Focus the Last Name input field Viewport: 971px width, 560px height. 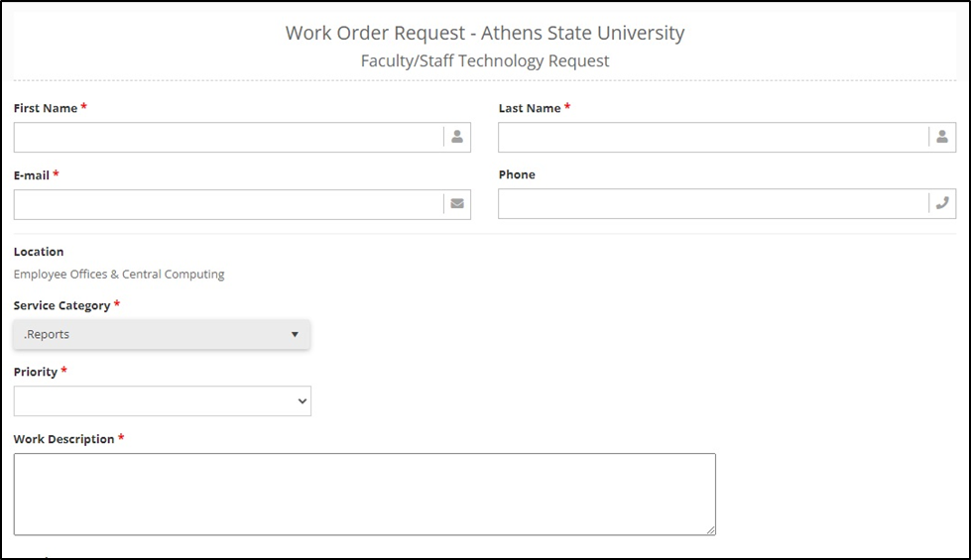click(727, 138)
